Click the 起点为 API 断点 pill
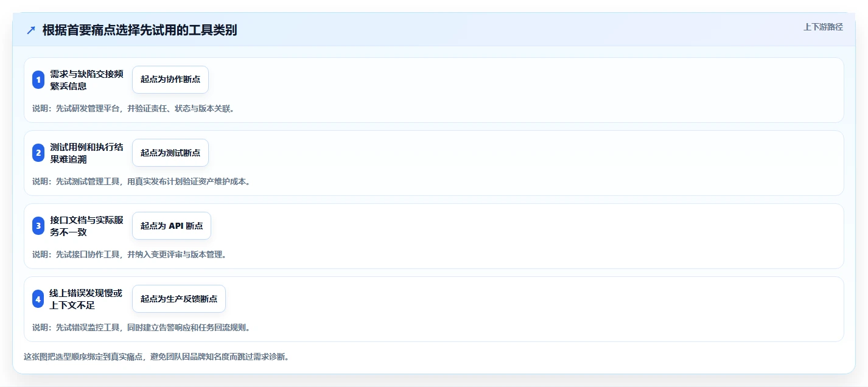Screen dimensions: 868x387 tap(172, 226)
